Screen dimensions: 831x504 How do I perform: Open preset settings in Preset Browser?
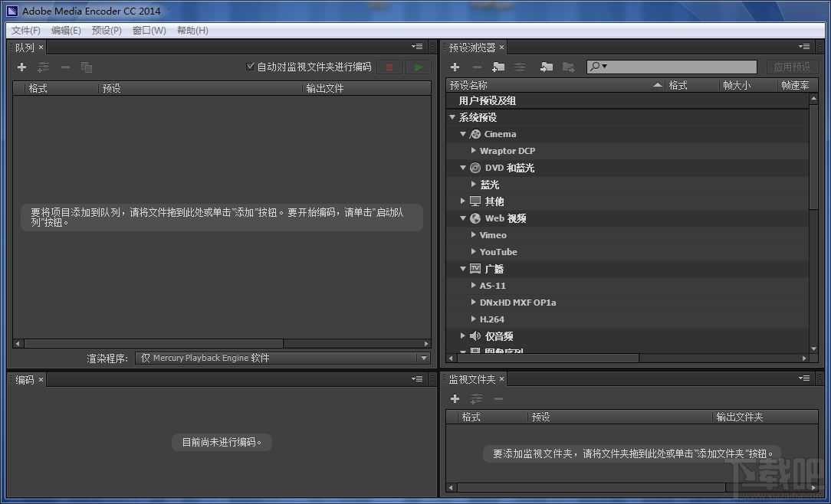[519, 67]
